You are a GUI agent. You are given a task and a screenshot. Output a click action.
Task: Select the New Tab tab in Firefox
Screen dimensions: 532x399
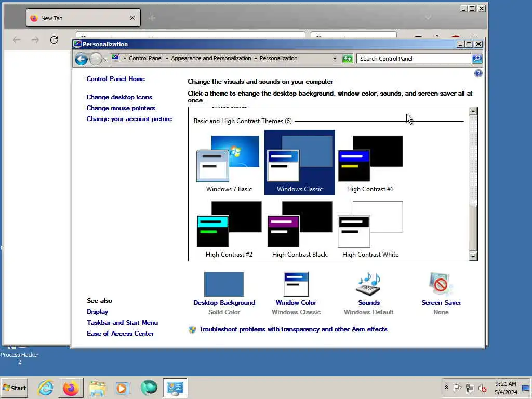pos(83,18)
